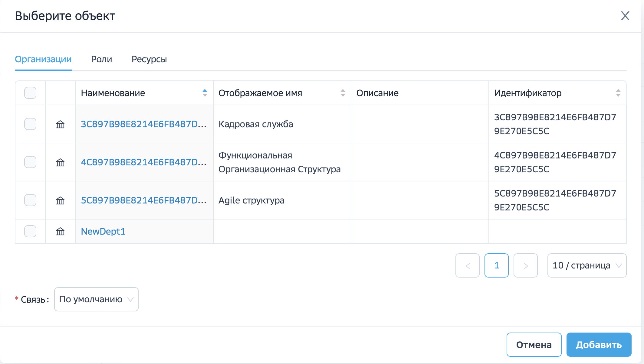Sort table by Наименование column arrows
This screenshot has width=644, height=364.
(x=205, y=93)
